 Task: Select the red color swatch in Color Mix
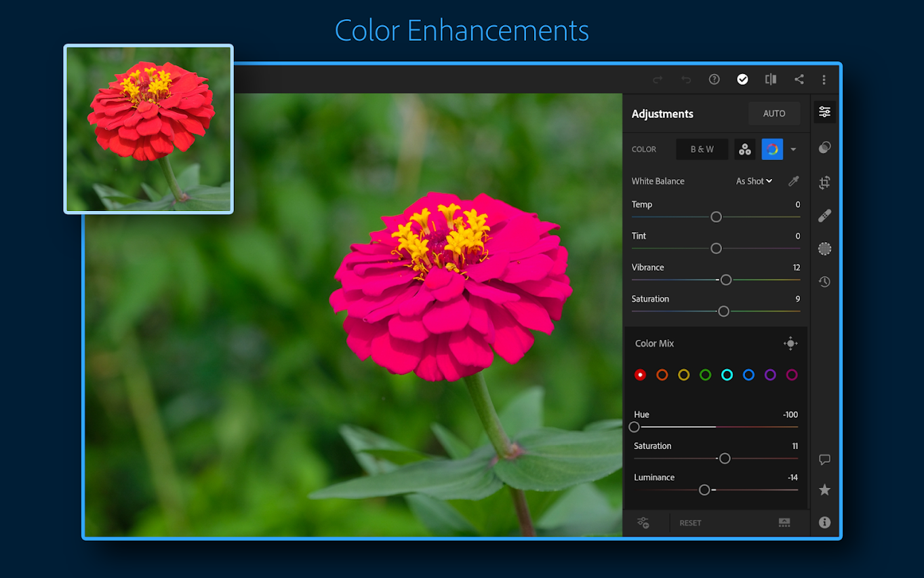click(x=640, y=374)
